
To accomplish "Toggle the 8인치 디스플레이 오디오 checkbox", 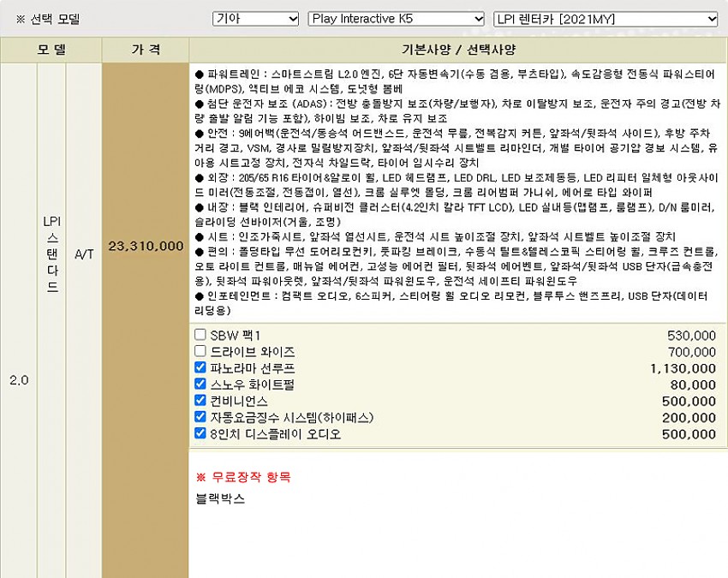I will click(x=200, y=433).
